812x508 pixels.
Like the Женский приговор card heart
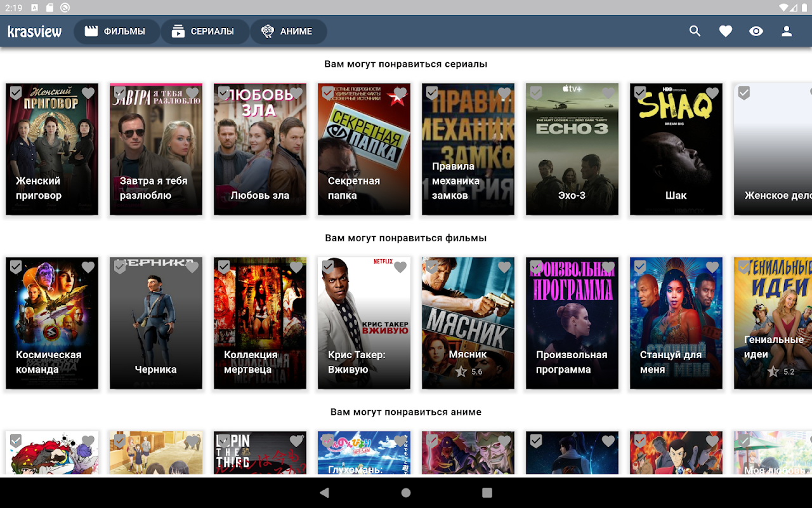click(x=88, y=93)
